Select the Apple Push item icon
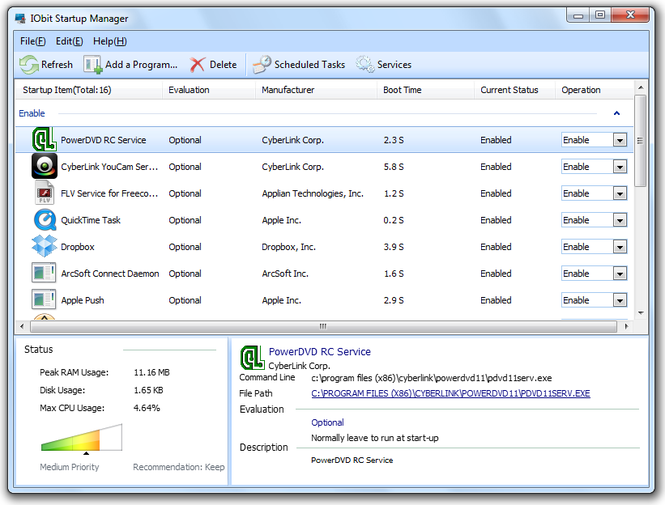Image resolution: width=665 pixels, height=505 pixels. 44,300
